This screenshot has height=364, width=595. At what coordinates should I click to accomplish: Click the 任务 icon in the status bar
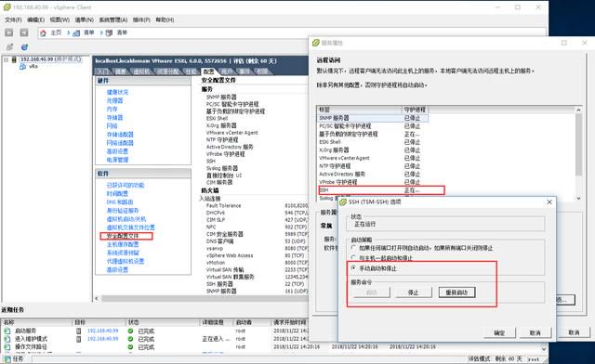pyautogui.click(x=7, y=358)
